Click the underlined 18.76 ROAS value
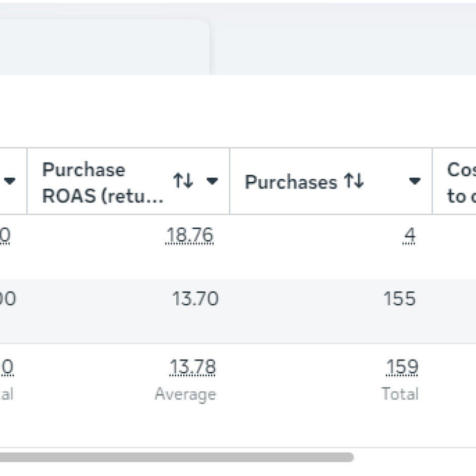The height and width of the screenshot is (476, 476). point(189,235)
